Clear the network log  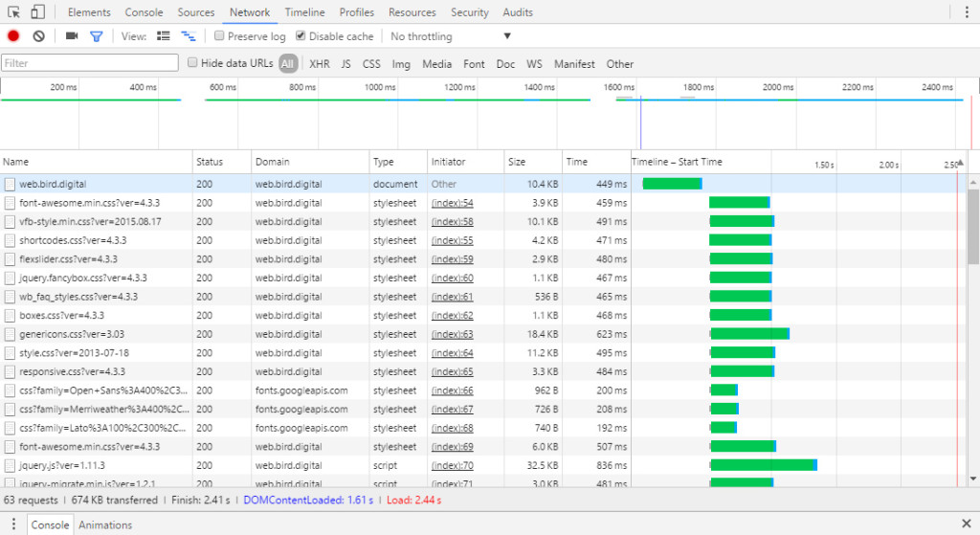click(38, 36)
